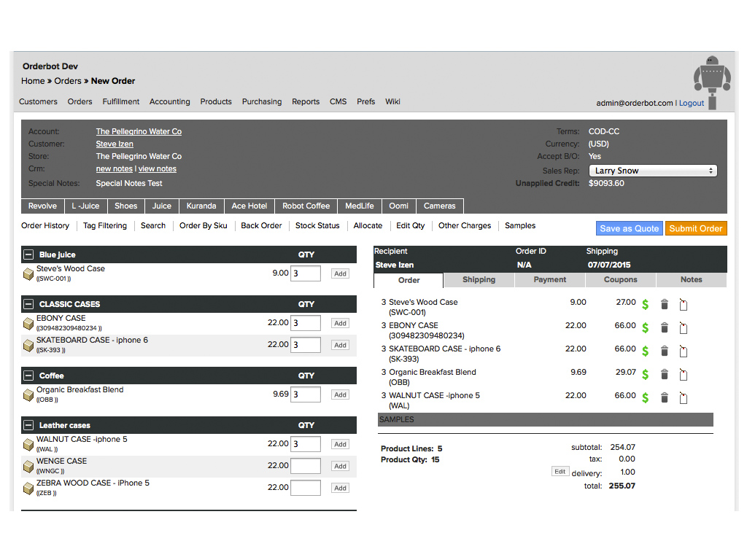Click the dollar icon for Organic Breakfast Blend line
The width and height of the screenshot is (747, 560).
(645, 374)
